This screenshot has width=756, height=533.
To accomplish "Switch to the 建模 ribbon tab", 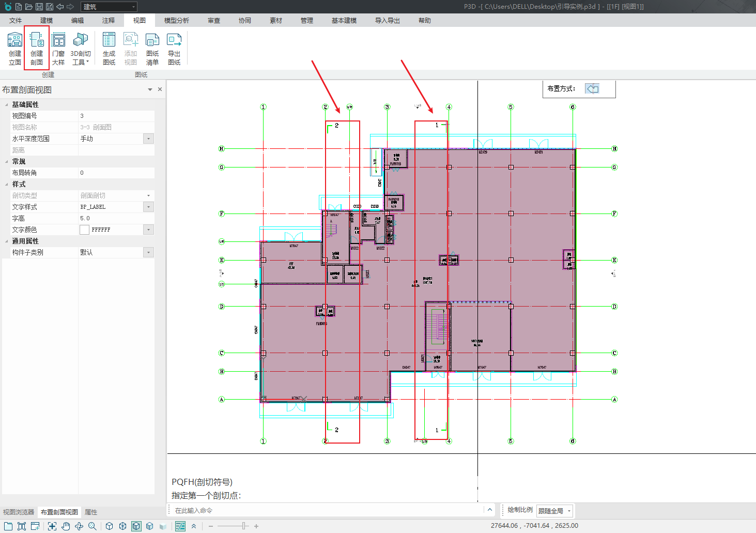I will pyautogui.click(x=47, y=21).
